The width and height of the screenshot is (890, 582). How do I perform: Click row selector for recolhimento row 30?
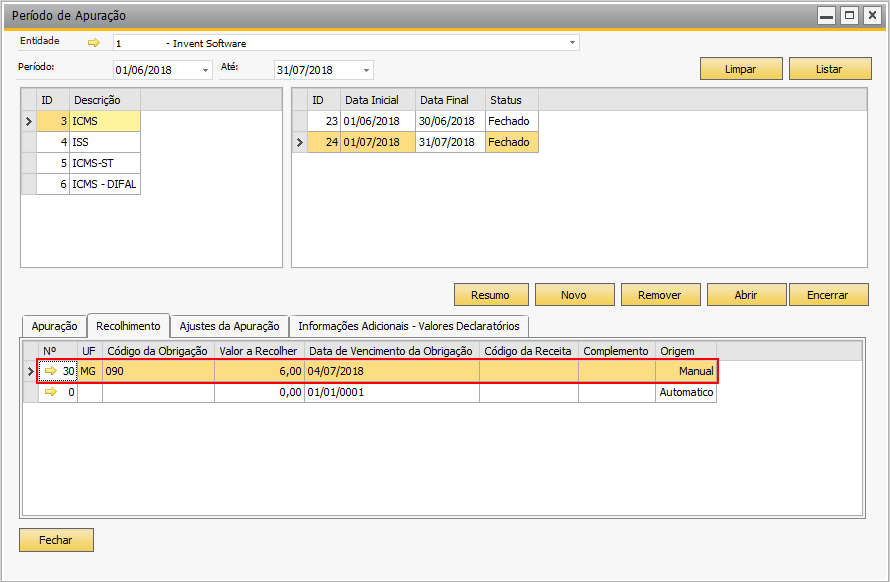pyautogui.click(x=31, y=371)
